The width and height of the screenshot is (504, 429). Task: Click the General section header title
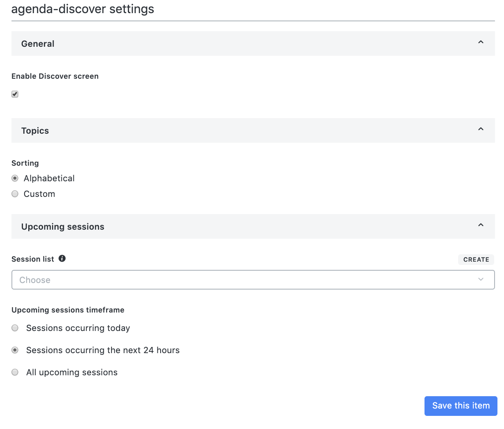[x=38, y=44]
